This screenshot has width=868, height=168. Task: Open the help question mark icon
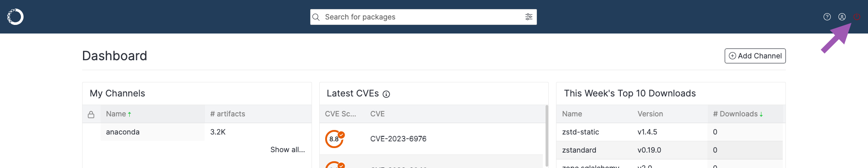[x=827, y=17]
